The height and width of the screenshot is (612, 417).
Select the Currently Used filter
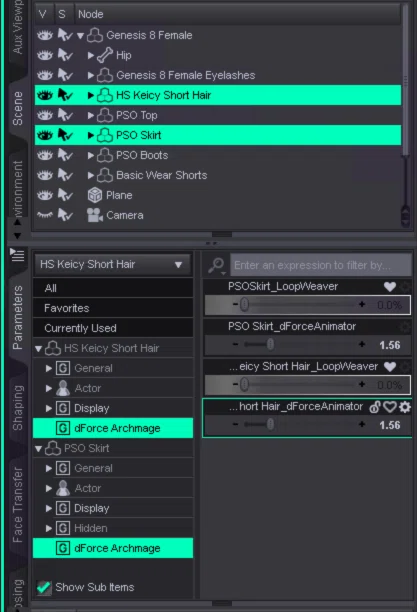coord(113,328)
